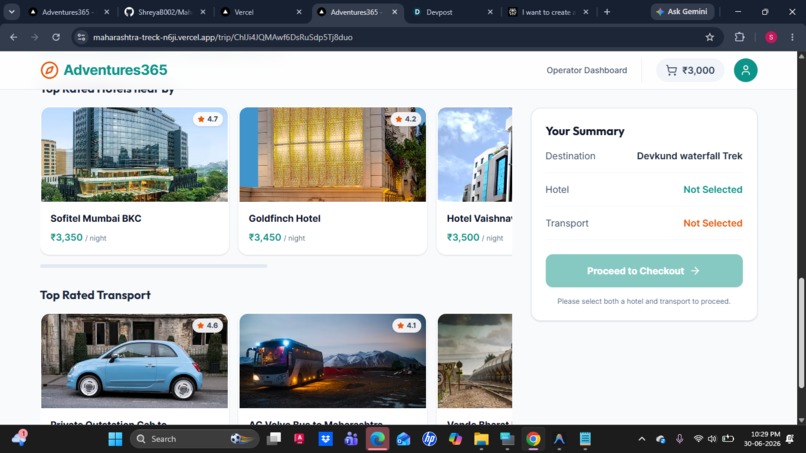Click the ₹3,450 per night price
This screenshot has height=453, width=806.
[x=277, y=238]
